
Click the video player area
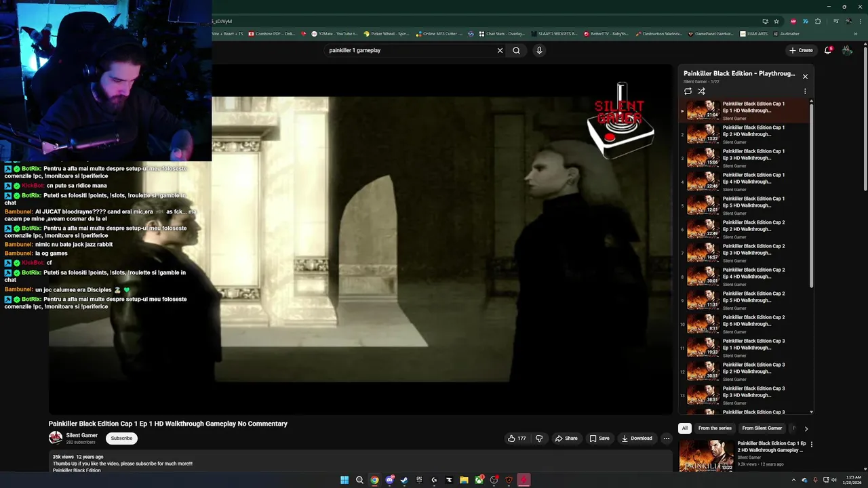pyautogui.click(x=361, y=239)
